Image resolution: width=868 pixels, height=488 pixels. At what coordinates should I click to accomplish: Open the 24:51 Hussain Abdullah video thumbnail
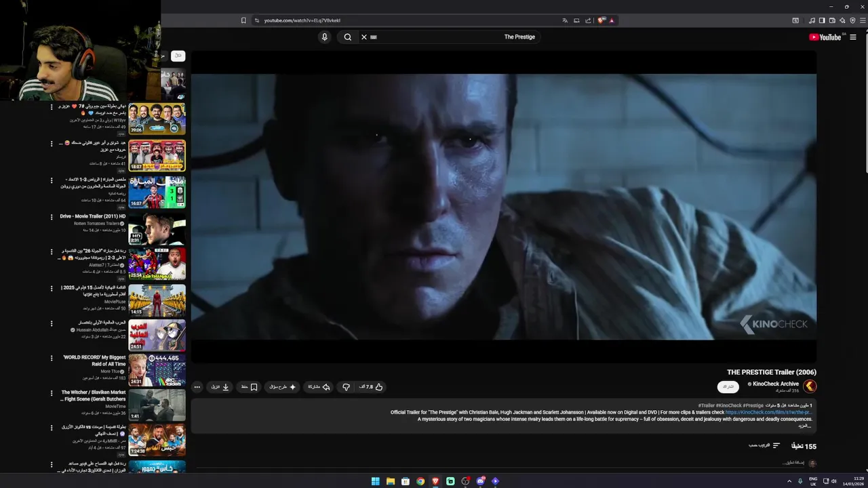[157, 335]
